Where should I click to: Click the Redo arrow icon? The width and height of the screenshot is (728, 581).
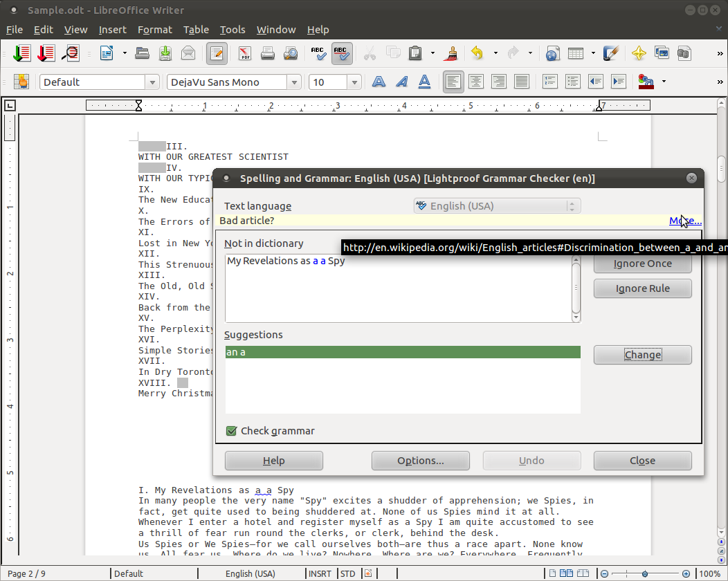pos(513,53)
